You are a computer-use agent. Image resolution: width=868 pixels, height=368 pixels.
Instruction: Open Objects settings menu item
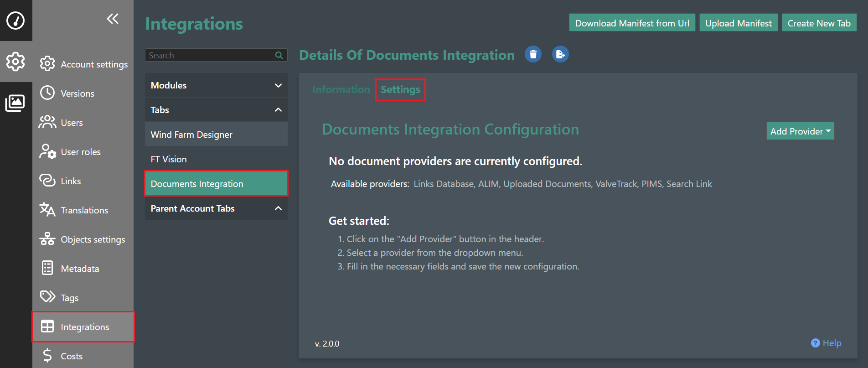(x=83, y=239)
